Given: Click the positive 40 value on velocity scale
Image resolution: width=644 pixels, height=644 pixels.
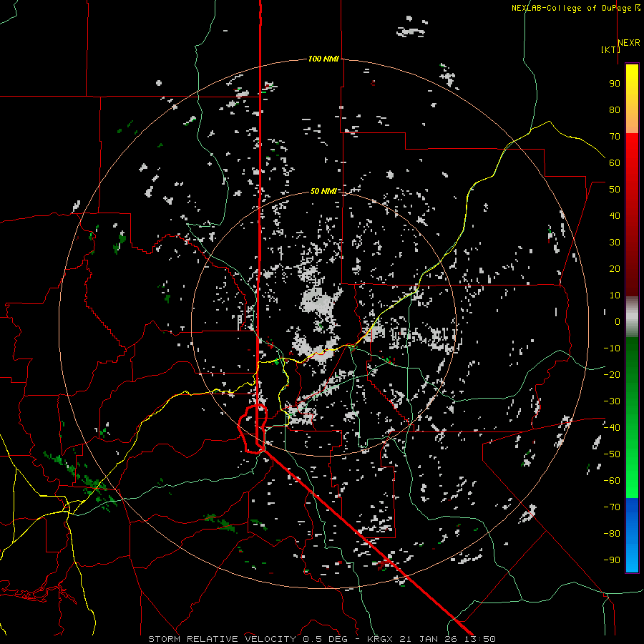Looking at the screenshot, I should [x=615, y=215].
